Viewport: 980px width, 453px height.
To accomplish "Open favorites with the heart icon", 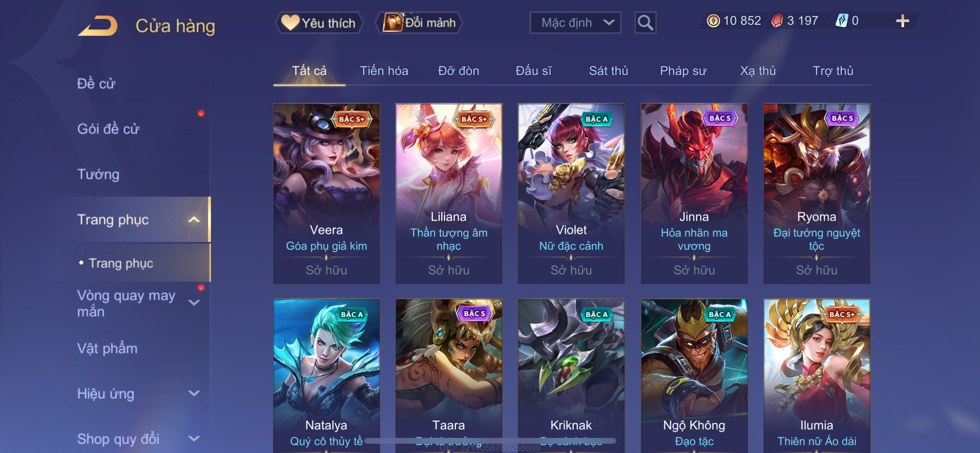I will click(290, 22).
